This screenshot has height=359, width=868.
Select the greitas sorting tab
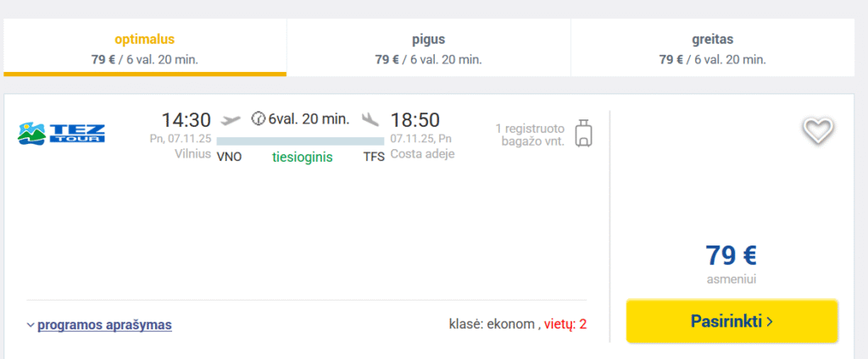point(712,48)
